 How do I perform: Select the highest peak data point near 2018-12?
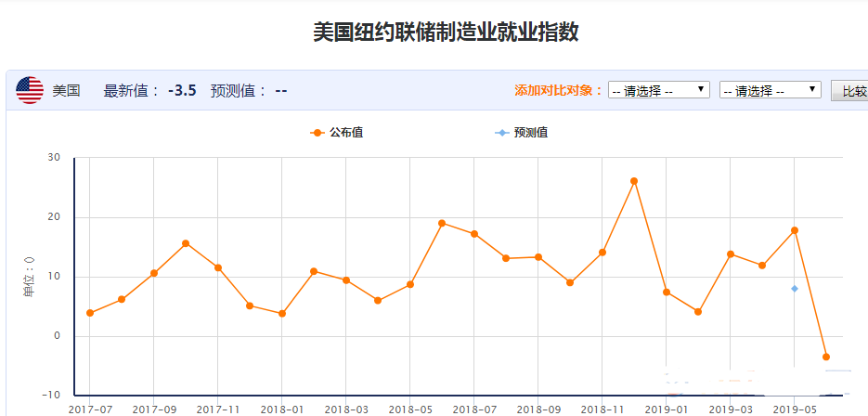pyautogui.click(x=634, y=181)
